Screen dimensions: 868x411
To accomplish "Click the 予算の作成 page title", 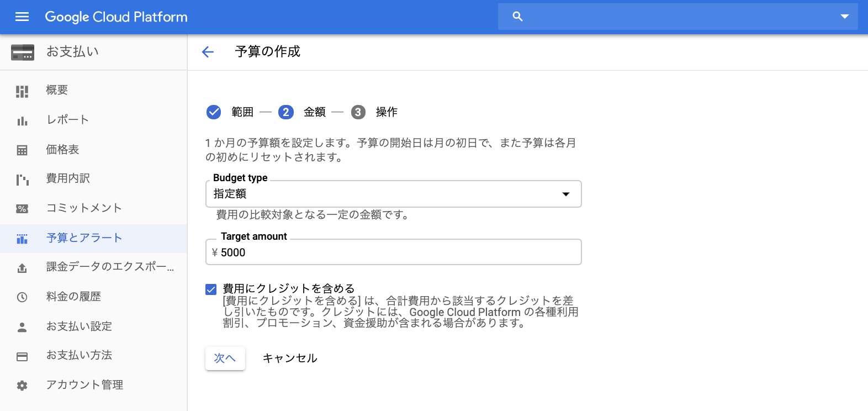I will tap(267, 51).
